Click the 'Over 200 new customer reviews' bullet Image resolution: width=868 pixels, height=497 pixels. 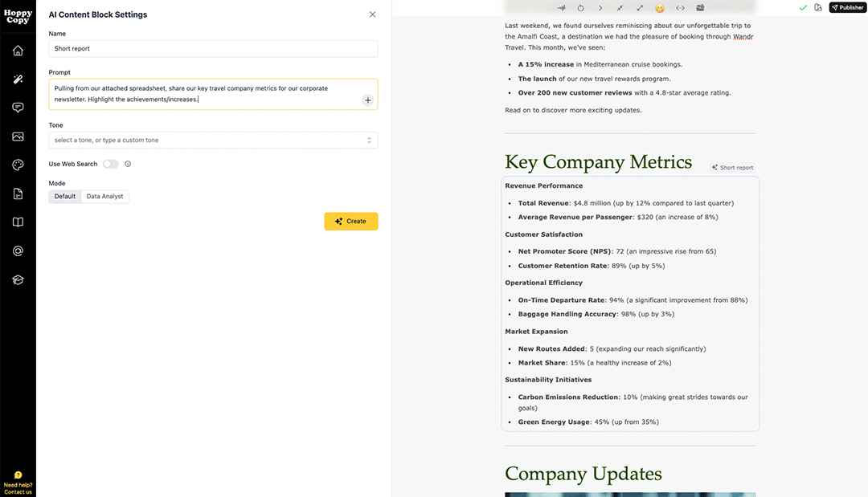click(x=624, y=93)
